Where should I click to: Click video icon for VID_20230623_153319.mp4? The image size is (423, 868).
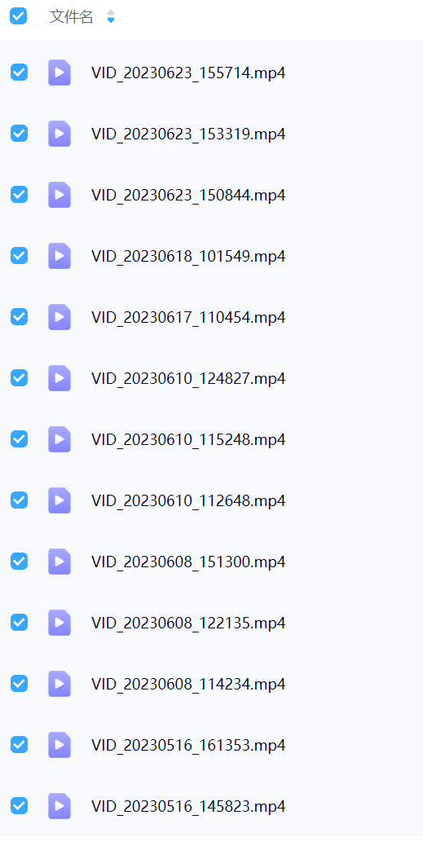pyautogui.click(x=59, y=134)
